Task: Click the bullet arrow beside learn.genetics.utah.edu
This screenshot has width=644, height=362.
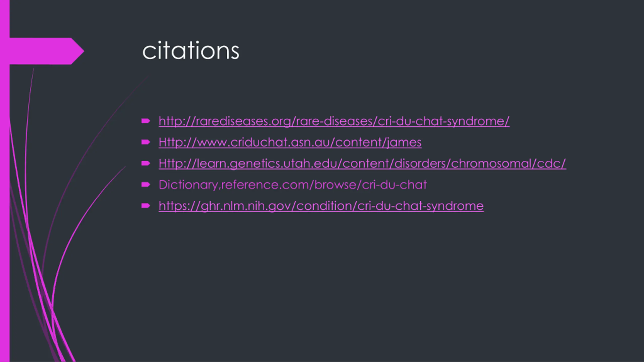Action: click(x=146, y=163)
